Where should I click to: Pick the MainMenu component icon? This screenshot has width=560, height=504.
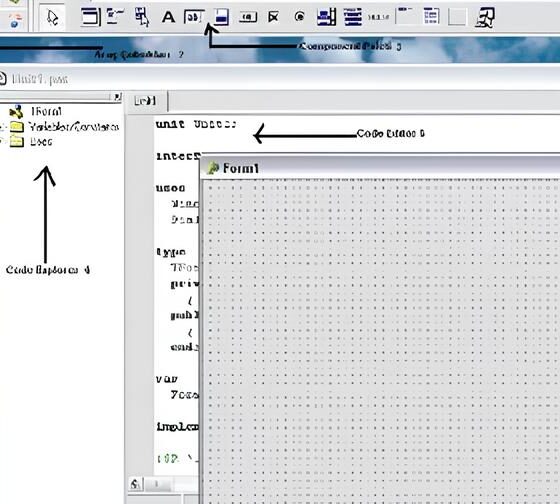115,17
